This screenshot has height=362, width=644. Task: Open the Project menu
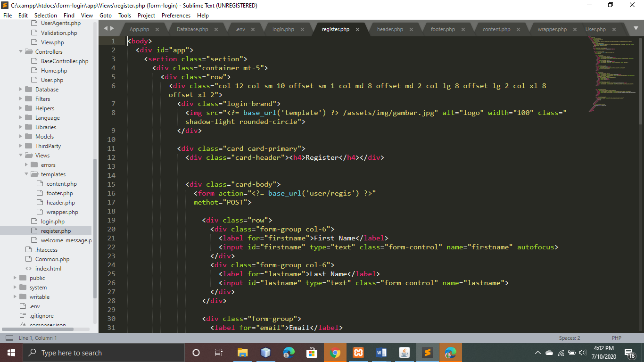[147, 15]
